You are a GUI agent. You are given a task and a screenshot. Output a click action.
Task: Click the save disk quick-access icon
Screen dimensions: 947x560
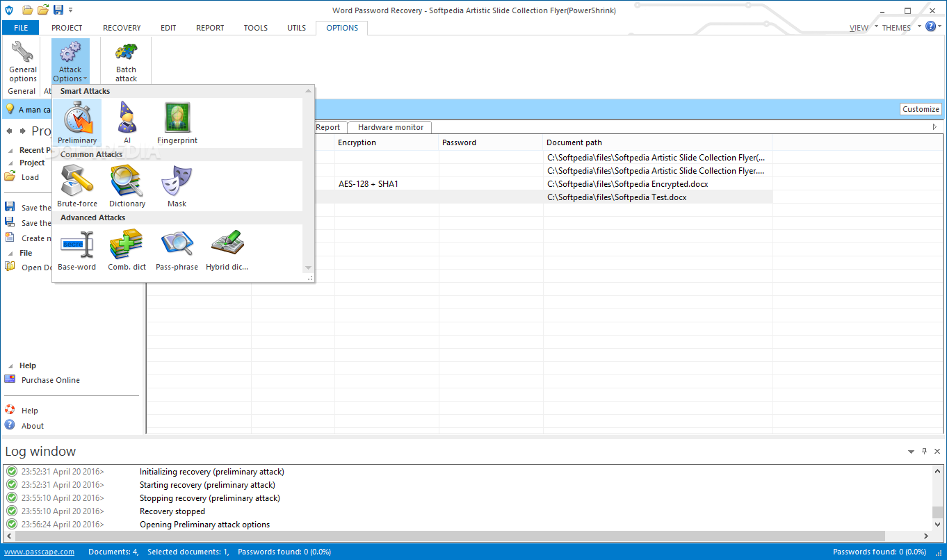point(58,10)
